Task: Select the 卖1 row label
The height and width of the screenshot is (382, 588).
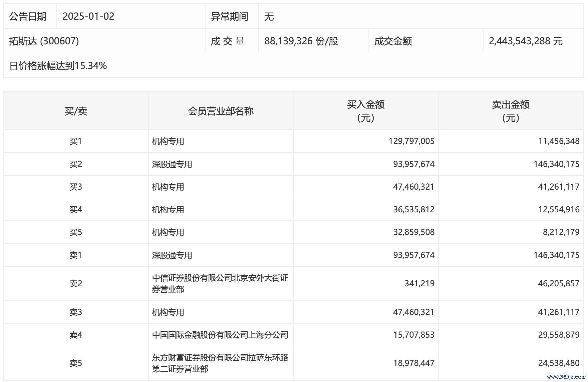Action: click(x=76, y=255)
